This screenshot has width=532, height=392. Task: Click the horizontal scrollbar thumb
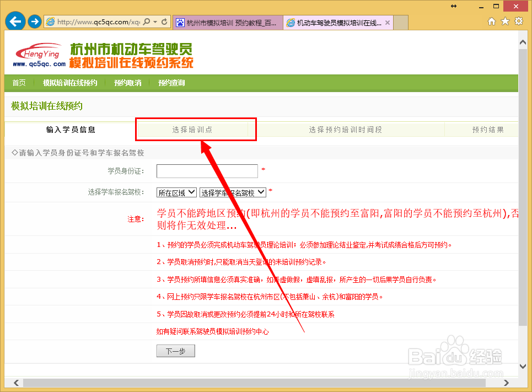click(x=254, y=383)
